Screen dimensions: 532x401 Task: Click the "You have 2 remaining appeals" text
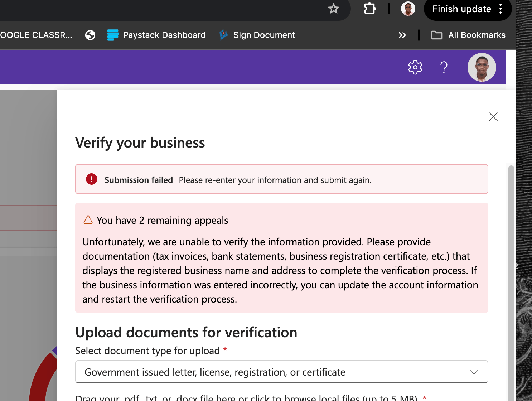coord(163,221)
